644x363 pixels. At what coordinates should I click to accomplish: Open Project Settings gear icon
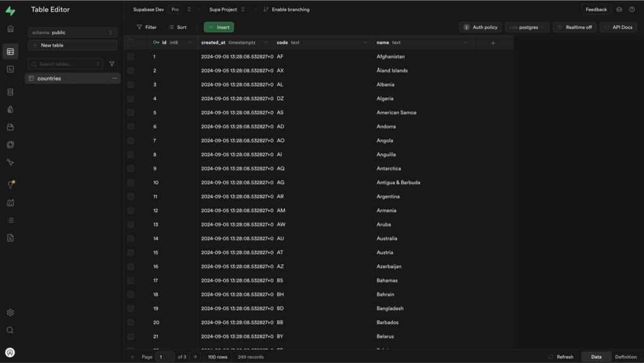click(10, 313)
